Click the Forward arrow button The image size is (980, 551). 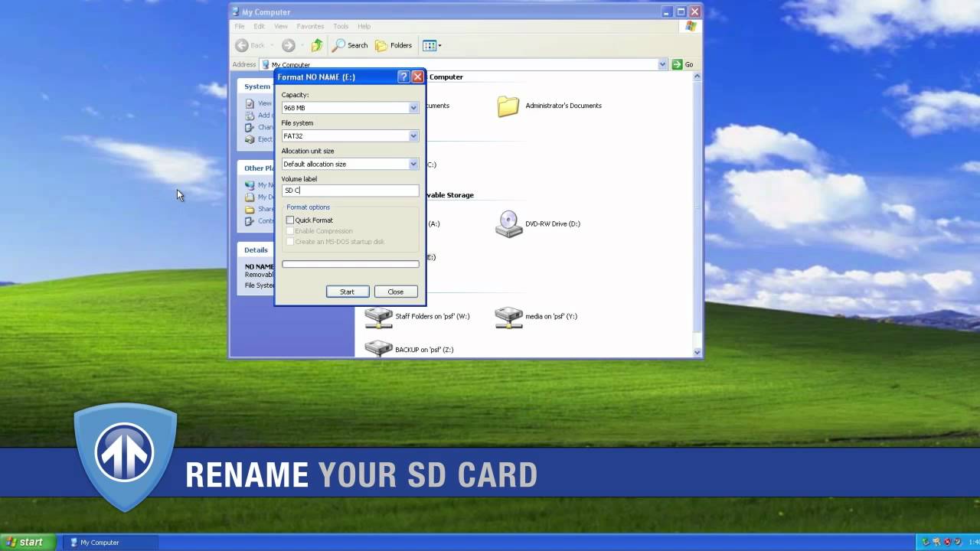[x=288, y=45]
